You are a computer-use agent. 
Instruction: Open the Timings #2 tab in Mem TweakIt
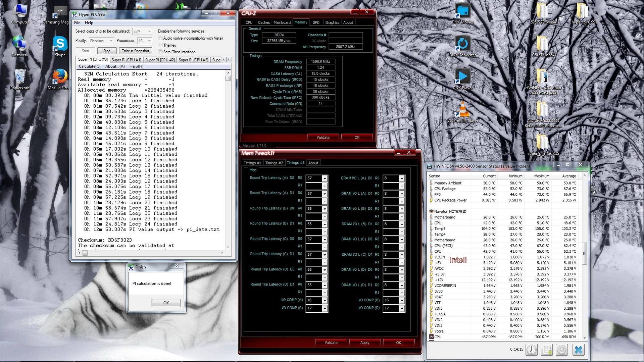click(x=274, y=163)
